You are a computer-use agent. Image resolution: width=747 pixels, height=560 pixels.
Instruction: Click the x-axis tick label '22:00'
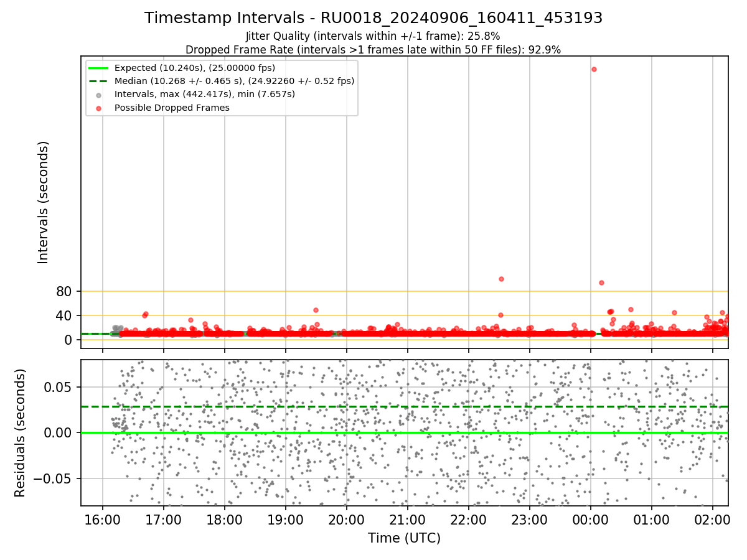(469, 518)
